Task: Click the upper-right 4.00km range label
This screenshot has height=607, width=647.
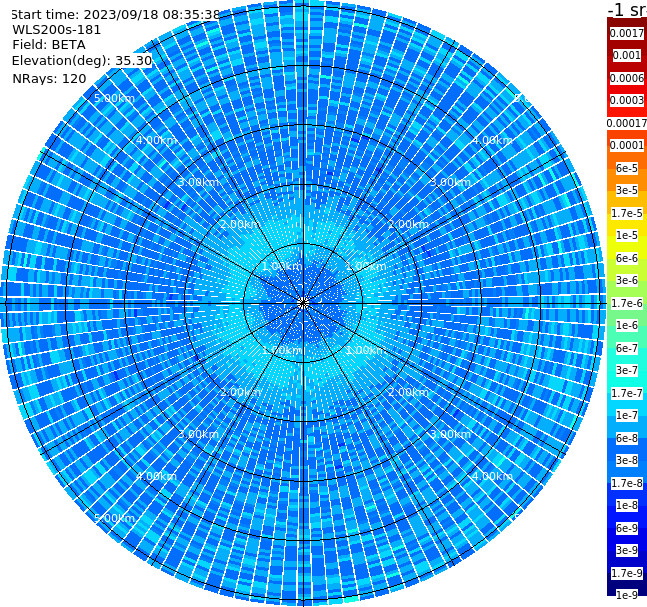Action: pos(492,140)
